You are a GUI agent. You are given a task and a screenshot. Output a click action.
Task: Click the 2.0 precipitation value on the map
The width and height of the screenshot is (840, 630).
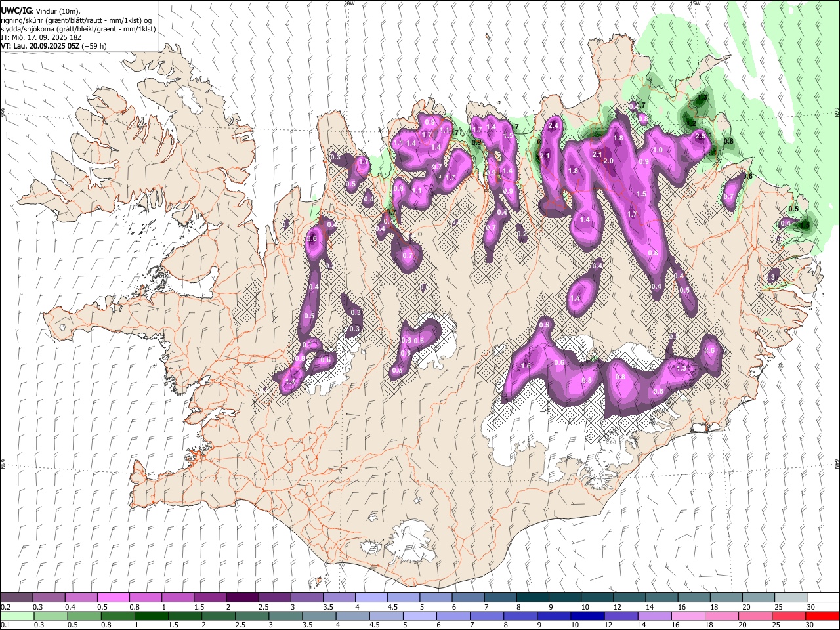(608, 161)
